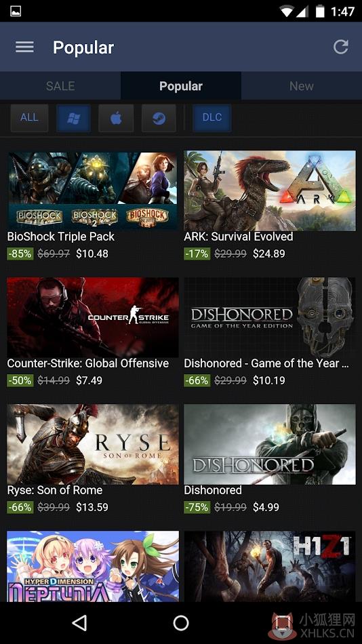Toggle the Apple Mac platform filter

click(x=117, y=118)
